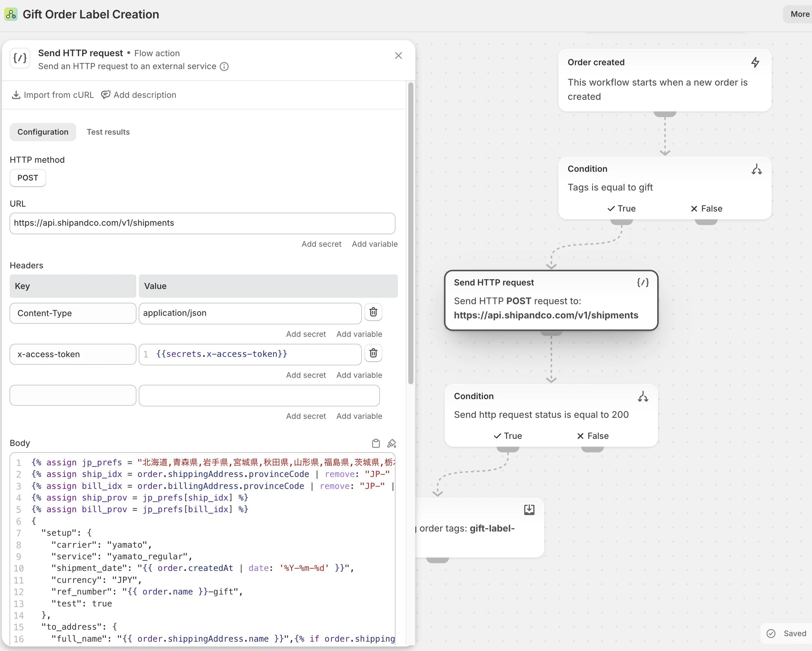Image resolution: width=812 pixels, height=651 pixels.
Task: Click the empty header key field
Action: 73,395
